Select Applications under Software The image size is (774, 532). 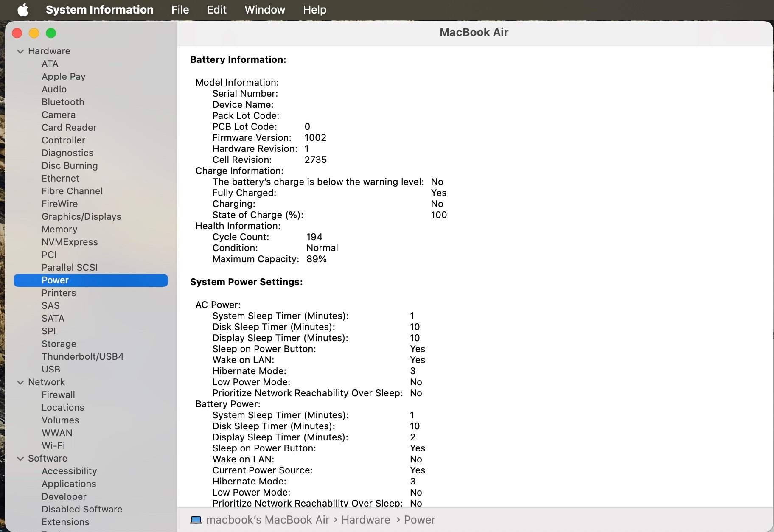(x=69, y=484)
